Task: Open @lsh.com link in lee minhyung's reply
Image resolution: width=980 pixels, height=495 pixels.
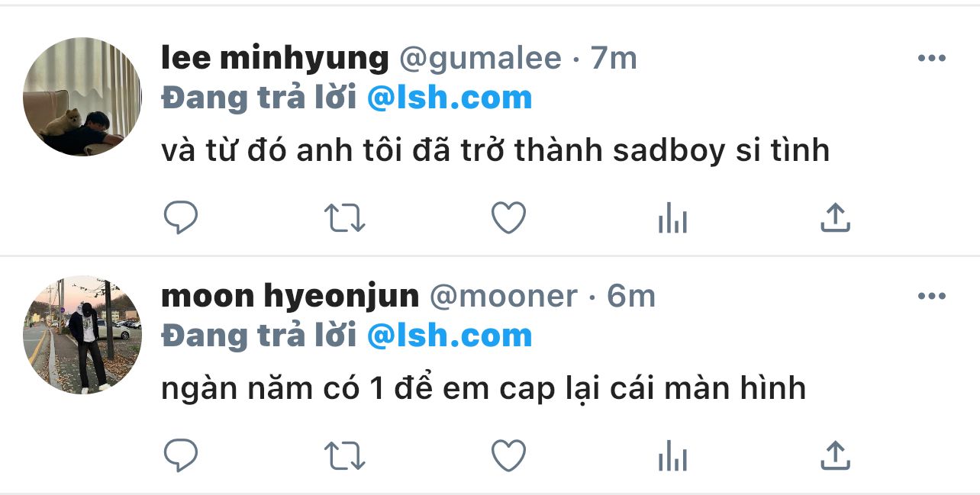Action: pos(450,98)
